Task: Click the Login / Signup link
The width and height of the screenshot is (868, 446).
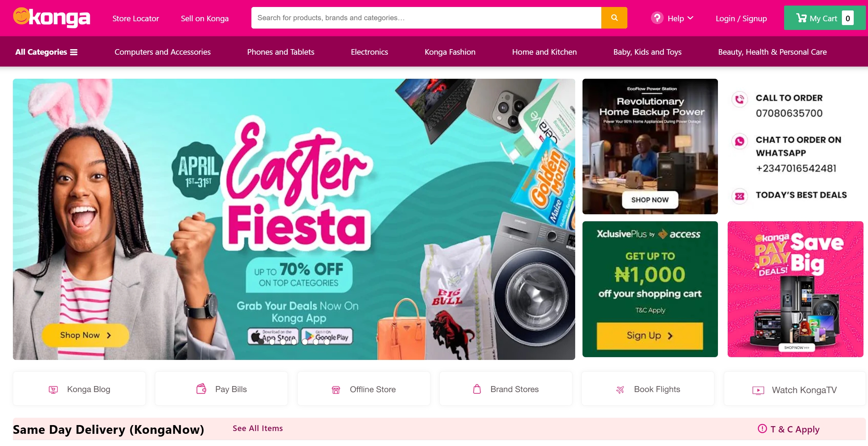Action: [x=741, y=18]
